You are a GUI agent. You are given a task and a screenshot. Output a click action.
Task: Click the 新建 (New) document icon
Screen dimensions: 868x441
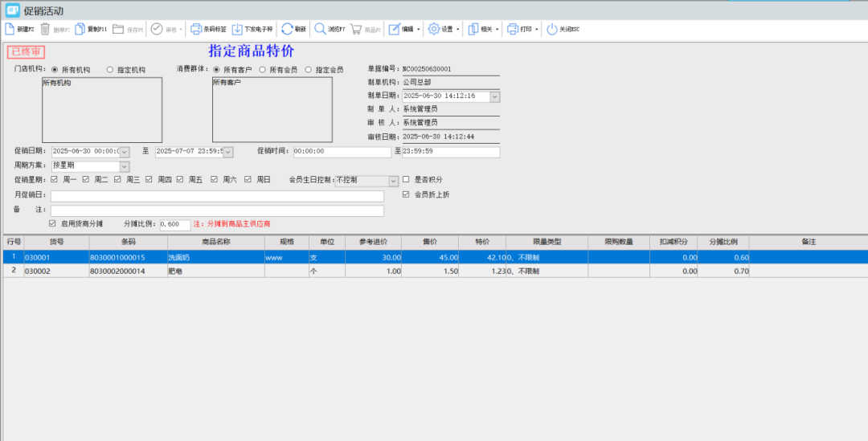click(x=10, y=30)
